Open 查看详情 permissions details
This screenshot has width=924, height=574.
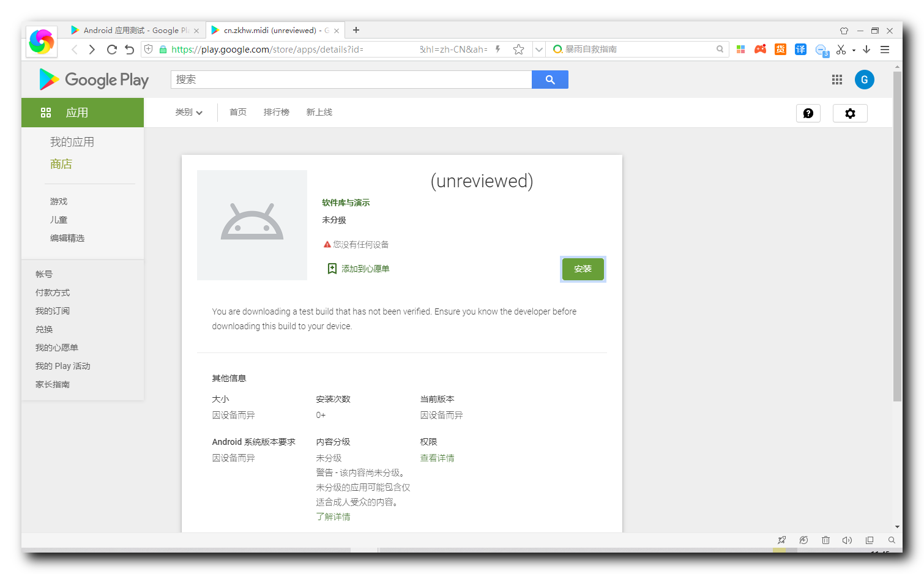point(437,458)
